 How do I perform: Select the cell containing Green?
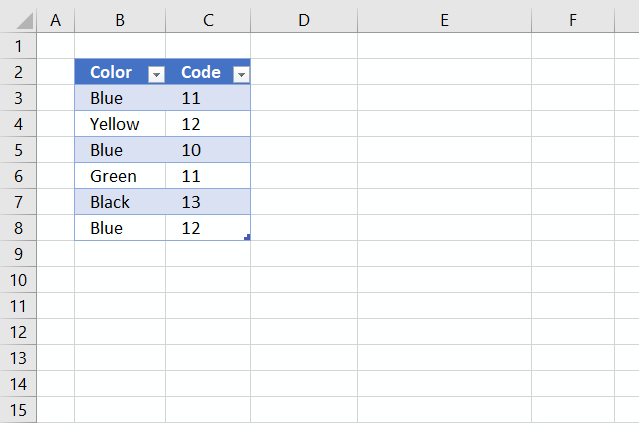tap(120, 176)
